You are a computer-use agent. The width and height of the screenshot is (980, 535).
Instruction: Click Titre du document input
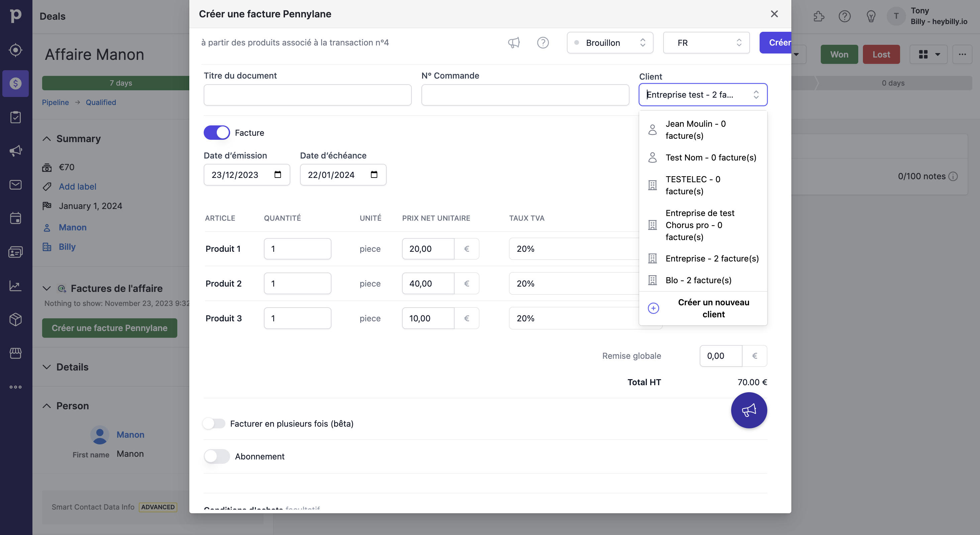click(307, 95)
